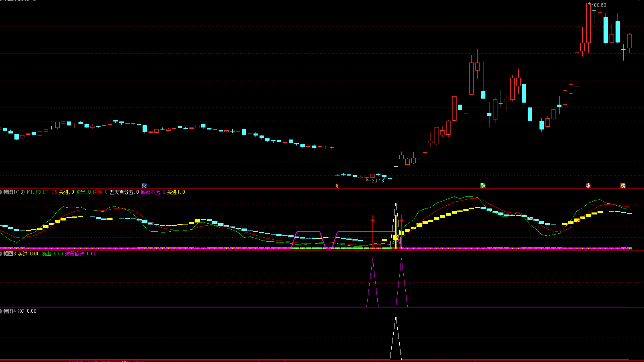Screen dimensions: 644x362
Task: Select the XG: 0.00 readout
Action: [x=27, y=311]
